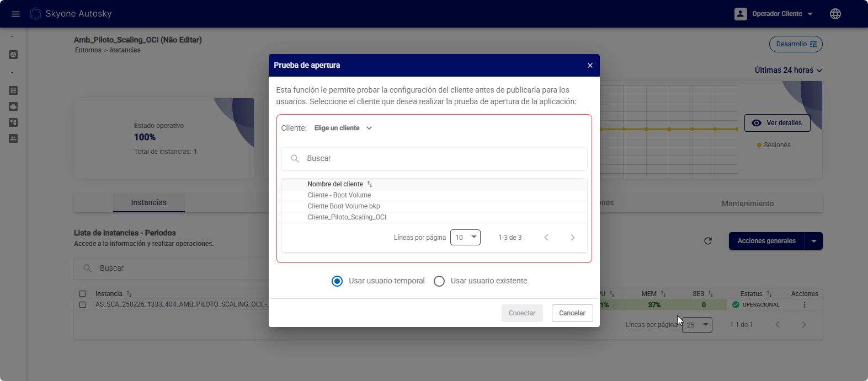Switch to the Instancias tab

point(148,203)
